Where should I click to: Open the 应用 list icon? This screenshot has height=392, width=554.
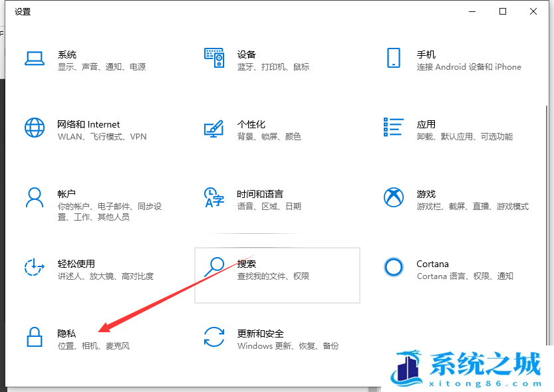click(394, 128)
